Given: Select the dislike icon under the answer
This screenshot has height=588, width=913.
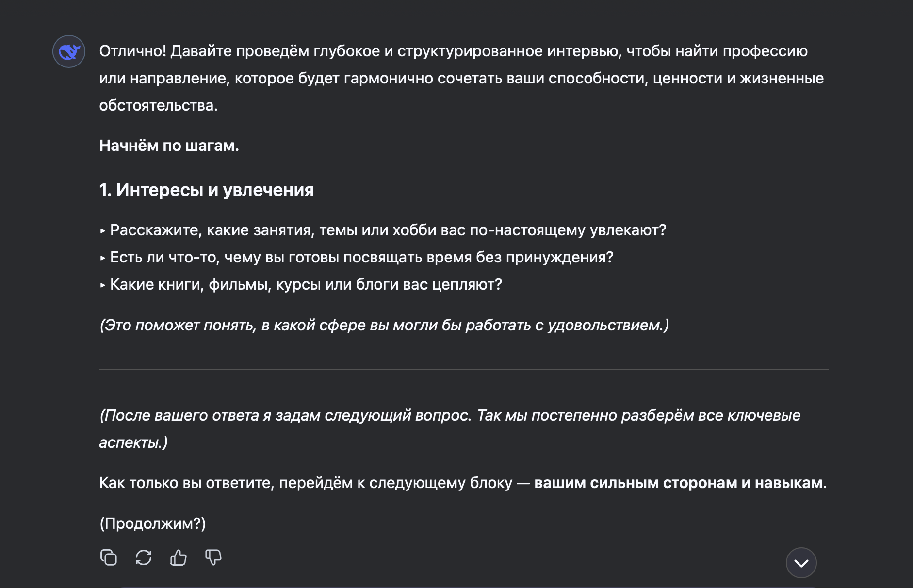Looking at the screenshot, I should (x=213, y=557).
